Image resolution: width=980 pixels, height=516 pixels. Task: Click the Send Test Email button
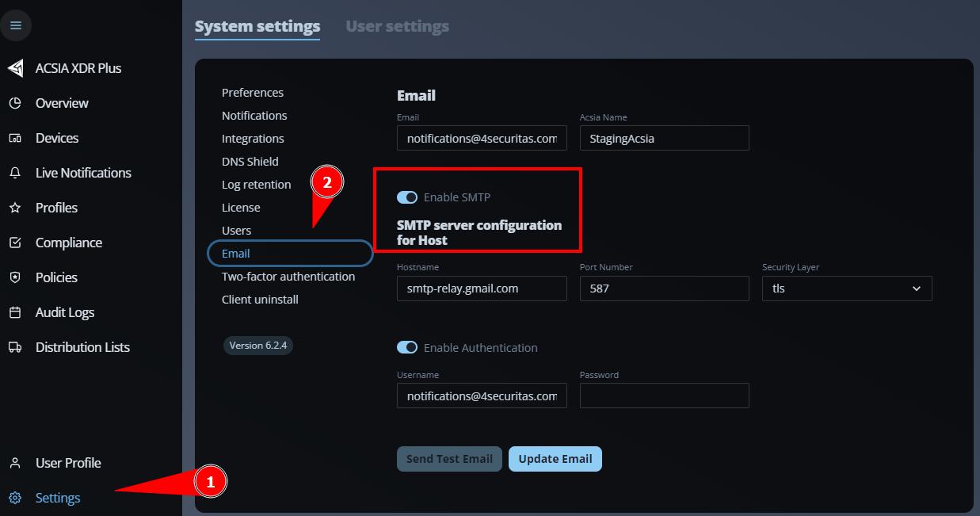pyautogui.click(x=449, y=459)
